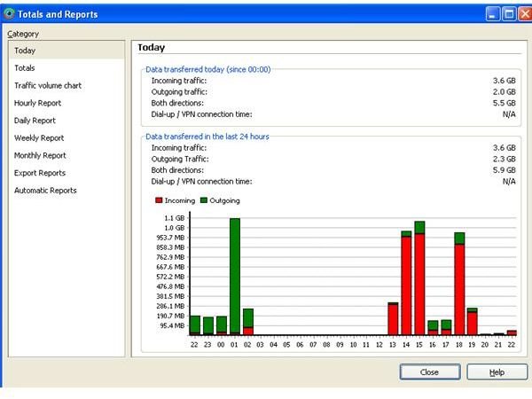
Task: Click 'Data transferred in the last 24 hours' heading
Action: coord(207,137)
